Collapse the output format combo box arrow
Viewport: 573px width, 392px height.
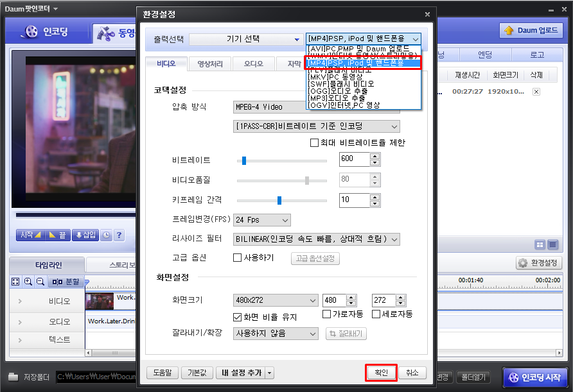(416, 39)
